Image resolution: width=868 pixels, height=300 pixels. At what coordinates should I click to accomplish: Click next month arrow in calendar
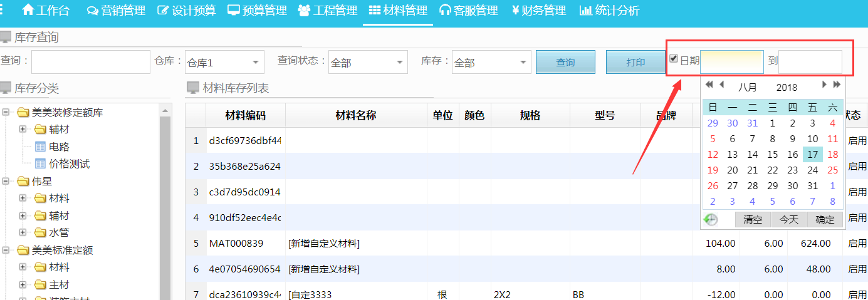[x=824, y=85]
